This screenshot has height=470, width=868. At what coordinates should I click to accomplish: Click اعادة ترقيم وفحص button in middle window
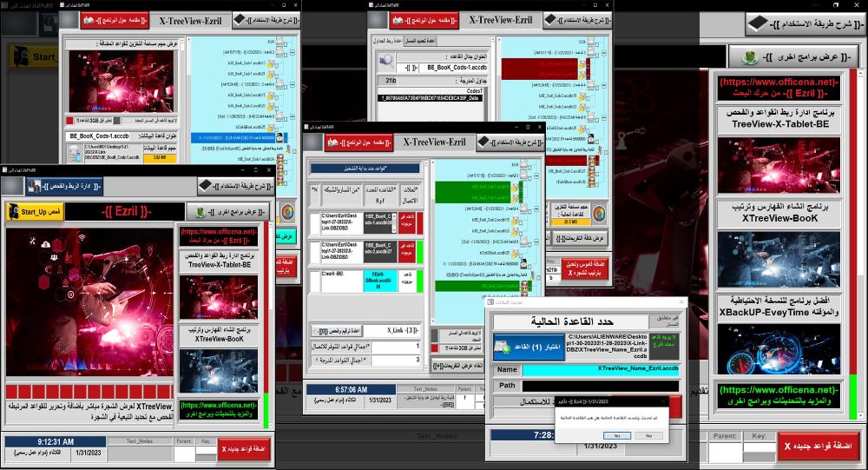(x=337, y=331)
